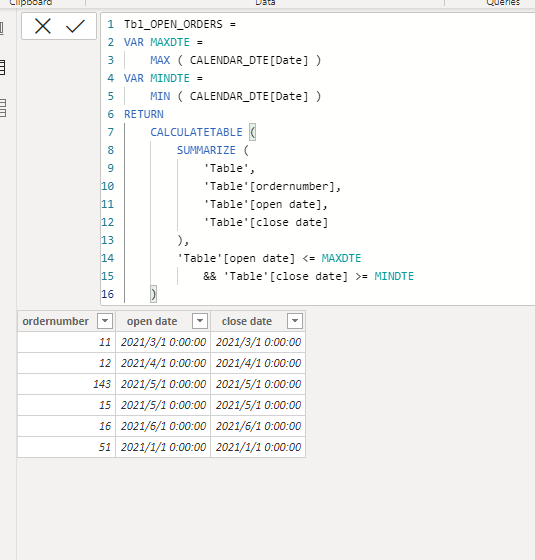Click ordernumber cell 12
This screenshot has height=560, width=535.
[x=66, y=363]
